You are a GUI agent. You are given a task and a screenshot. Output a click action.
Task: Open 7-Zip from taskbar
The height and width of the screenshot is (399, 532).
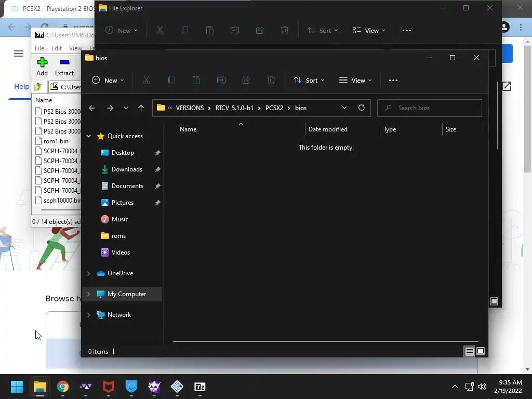pyautogui.click(x=200, y=387)
